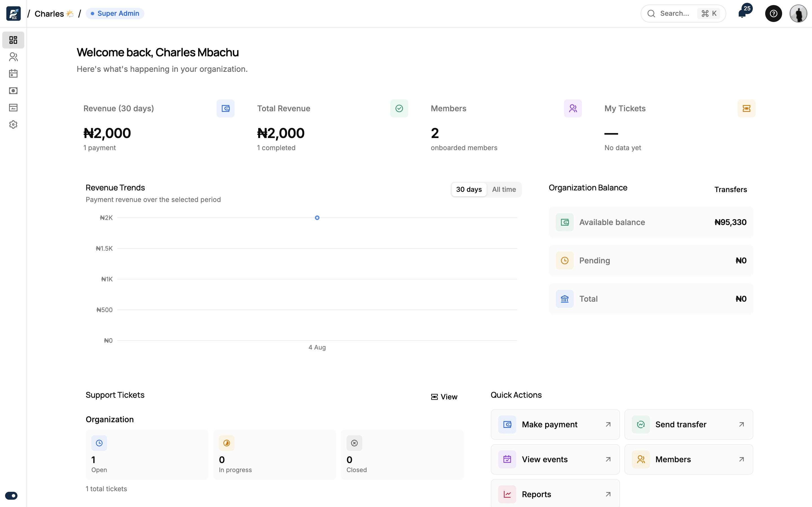
Task: Open the settings gear in sidebar
Action: (x=13, y=124)
